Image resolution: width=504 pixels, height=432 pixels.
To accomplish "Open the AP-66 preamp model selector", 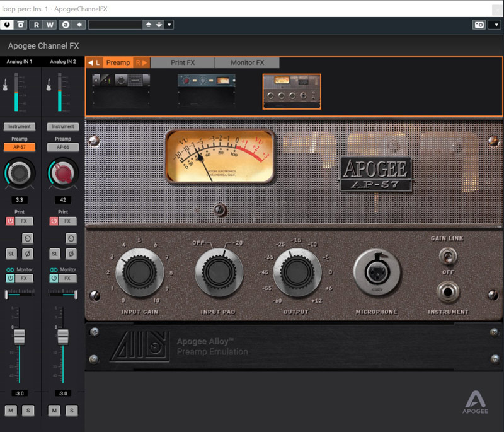I will point(62,147).
